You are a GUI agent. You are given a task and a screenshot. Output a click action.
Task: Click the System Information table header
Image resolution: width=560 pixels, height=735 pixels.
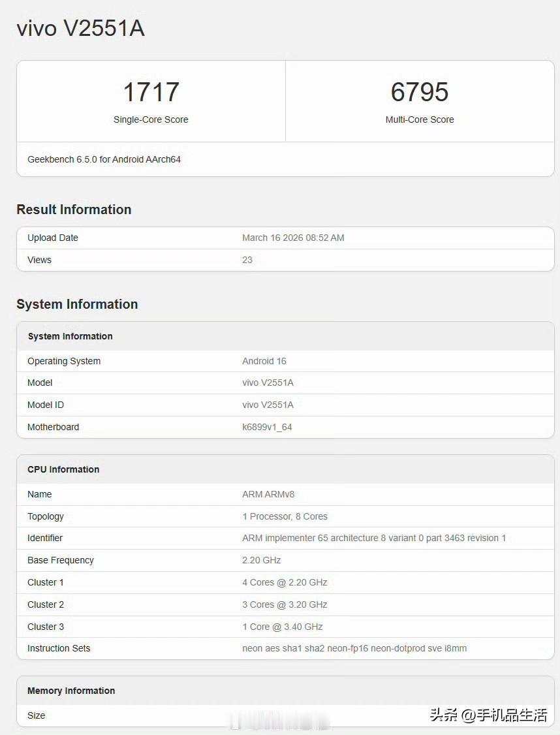click(x=70, y=336)
